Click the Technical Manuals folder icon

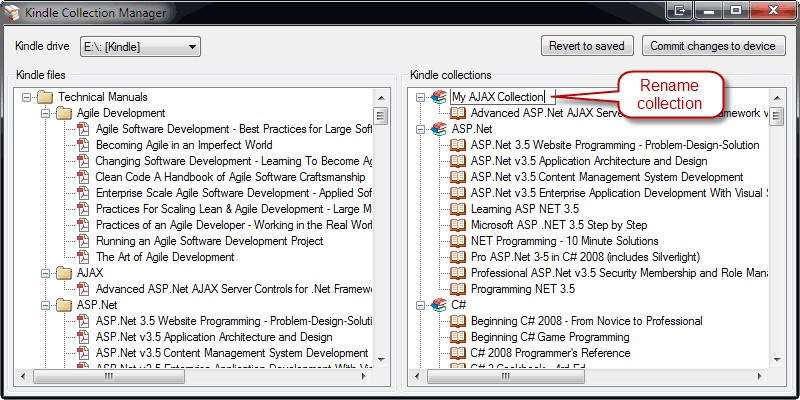click(44, 97)
